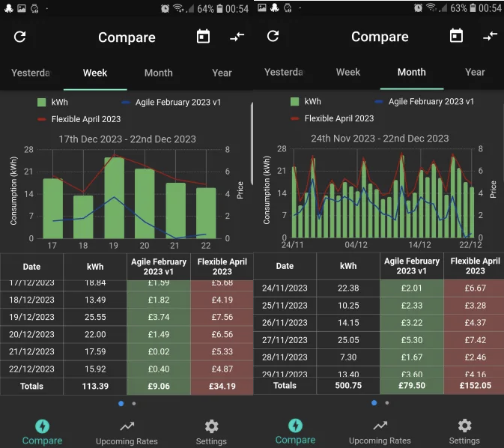The image size is (504, 448).
Task: Switch to Year tab on right screen
Action: tap(475, 73)
